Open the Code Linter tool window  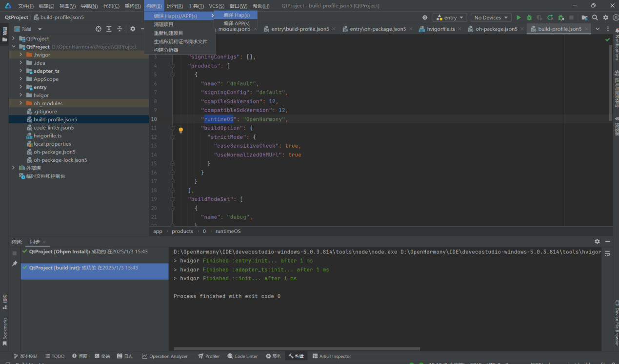242,356
